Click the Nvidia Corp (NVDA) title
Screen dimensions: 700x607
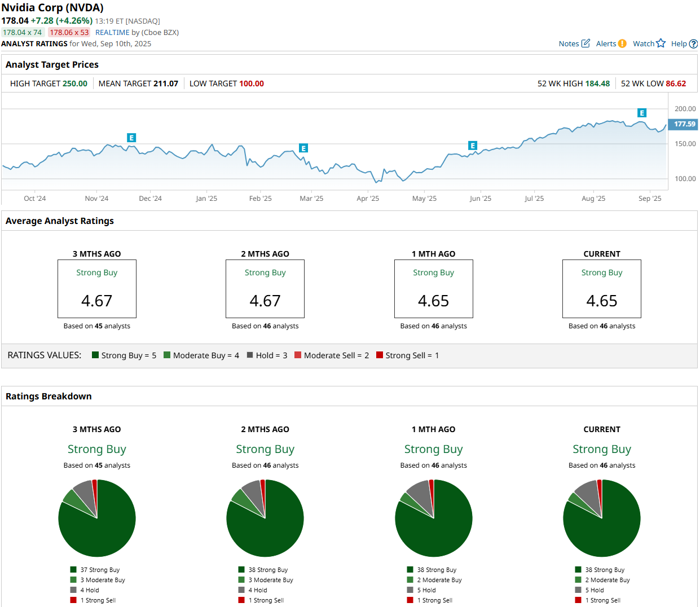point(52,8)
